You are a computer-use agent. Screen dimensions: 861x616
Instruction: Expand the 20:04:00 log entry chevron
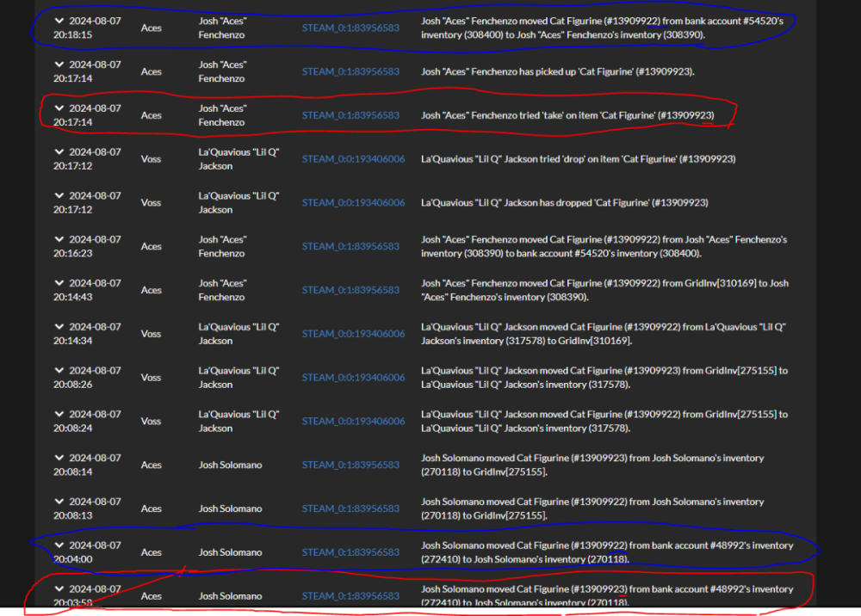coord(59,545)
